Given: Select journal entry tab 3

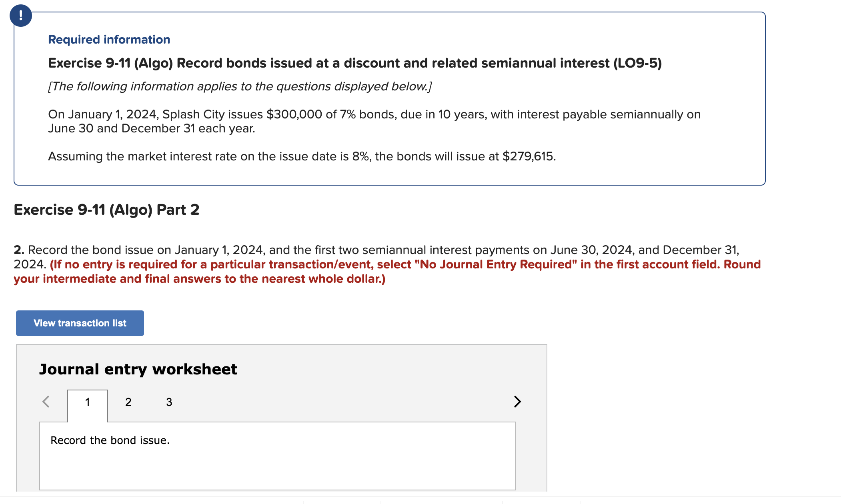Looking at the screenshot, I should pos(168,402).
